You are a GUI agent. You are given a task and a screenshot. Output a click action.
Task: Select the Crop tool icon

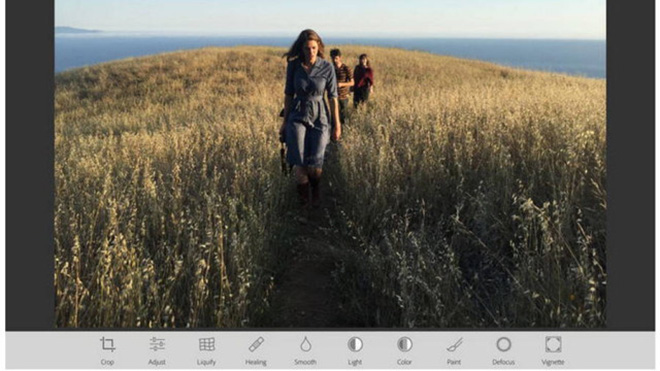[x=107, y=344]
